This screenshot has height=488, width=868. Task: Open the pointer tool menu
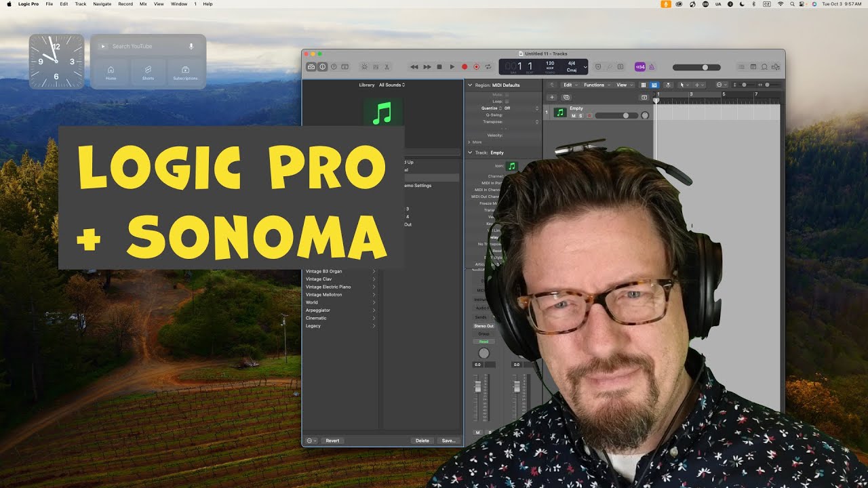tap(684, 85)
